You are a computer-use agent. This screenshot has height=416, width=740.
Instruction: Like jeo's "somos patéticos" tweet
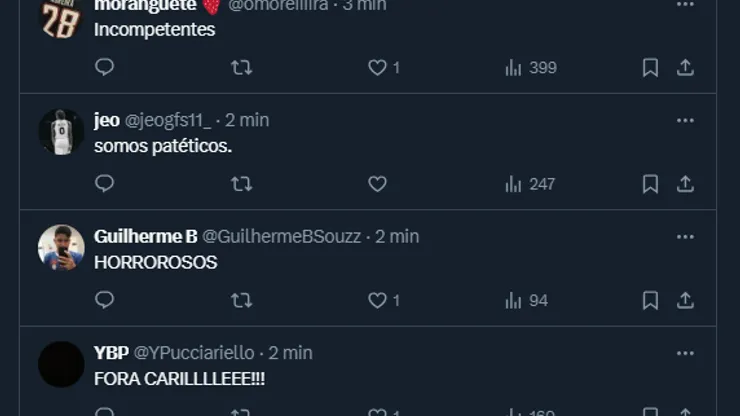tap(377, 184)
